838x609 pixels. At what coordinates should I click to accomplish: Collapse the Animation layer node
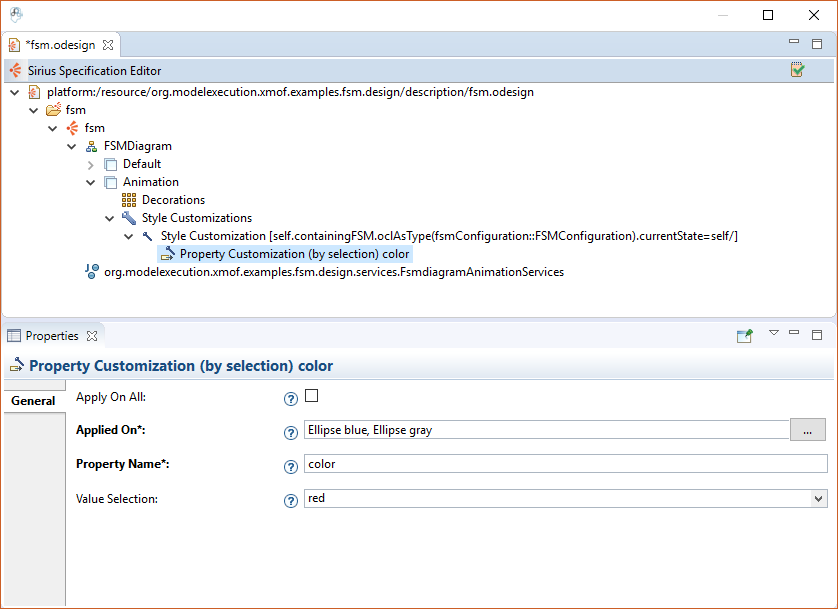click(91, 183)
